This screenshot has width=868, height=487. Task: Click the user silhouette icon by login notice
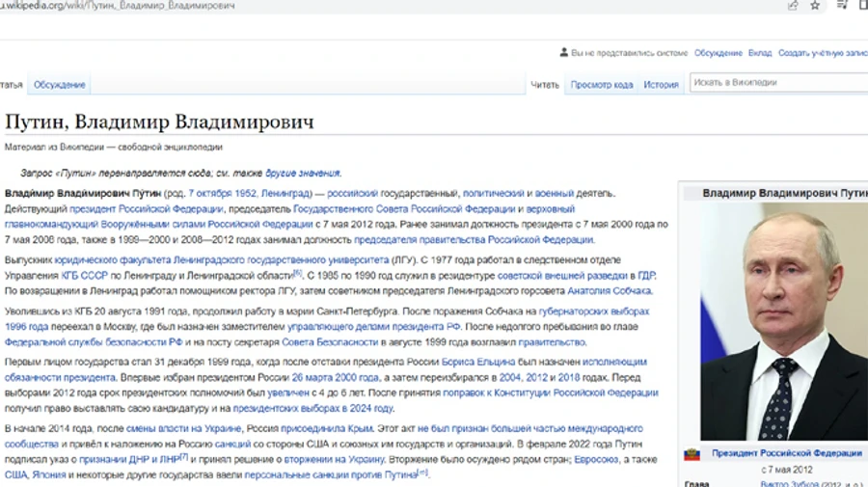[563, 53]
